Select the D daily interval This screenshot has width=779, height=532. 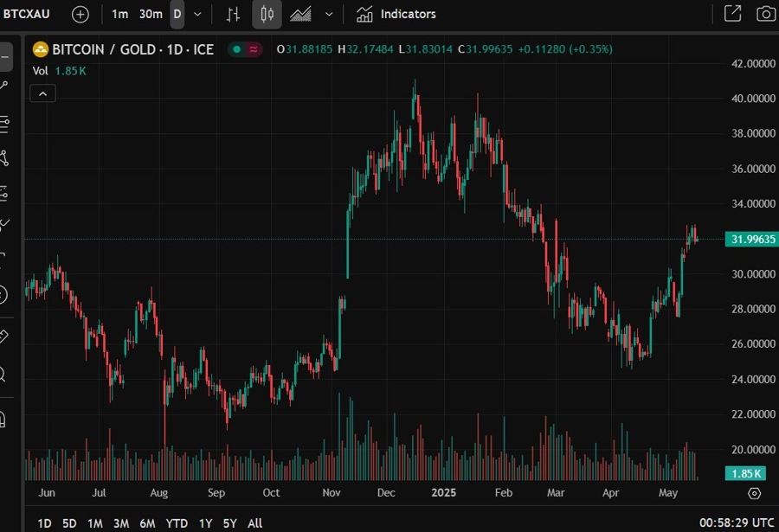177,14
